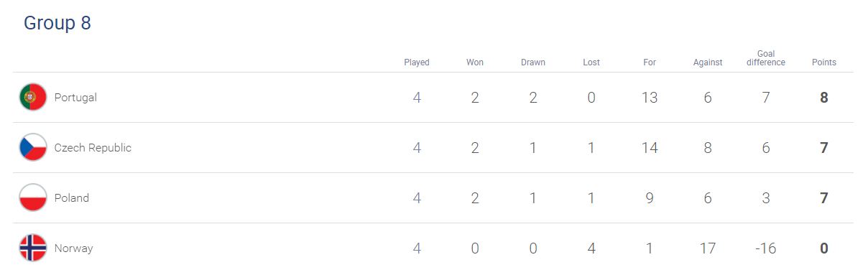Click the Portugal flag icon
Image resolution: width=868 pixels, height=270 pixels.
tap(33, 97)
